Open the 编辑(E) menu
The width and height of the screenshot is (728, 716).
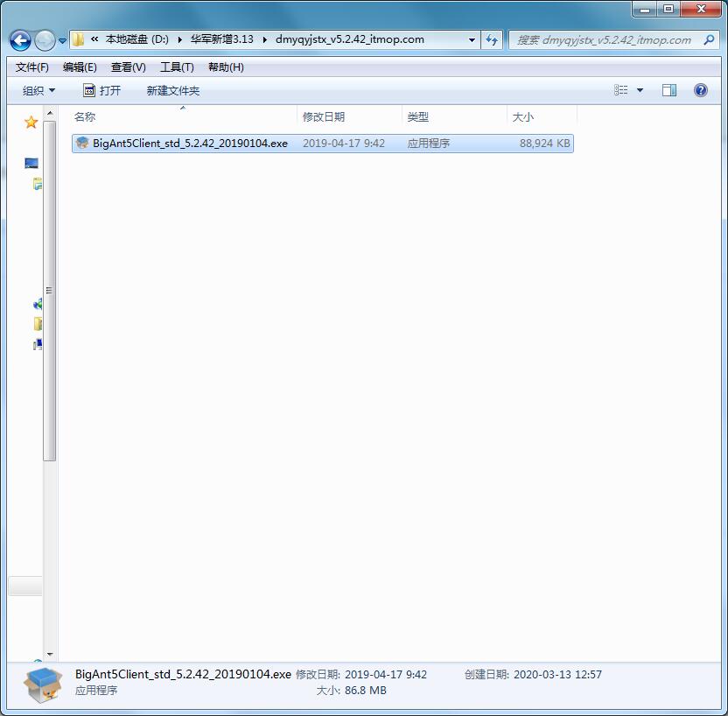80,67
